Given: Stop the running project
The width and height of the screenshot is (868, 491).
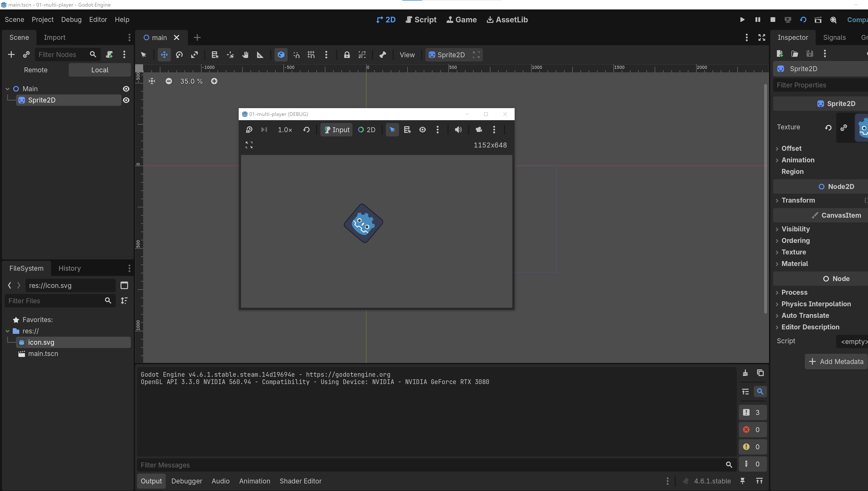Looking at the screenshot, I should pos(773,20).
